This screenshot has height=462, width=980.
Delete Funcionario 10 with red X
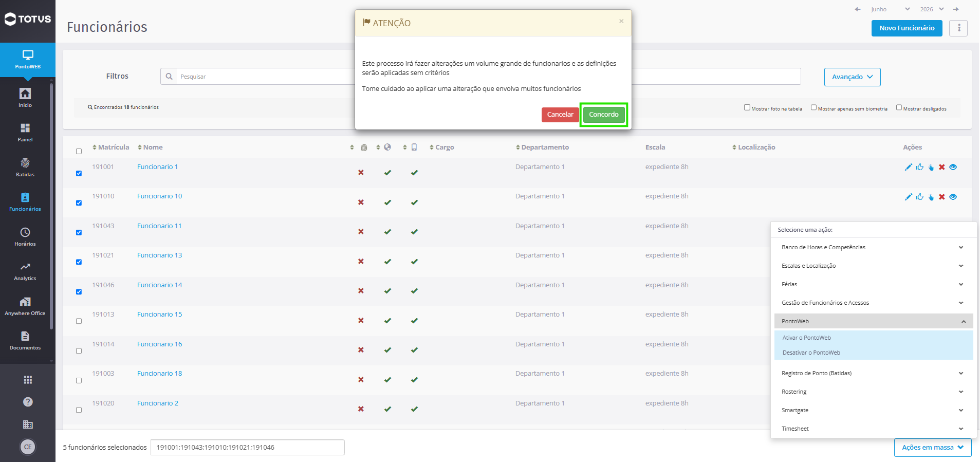click(x=942, y=197)
